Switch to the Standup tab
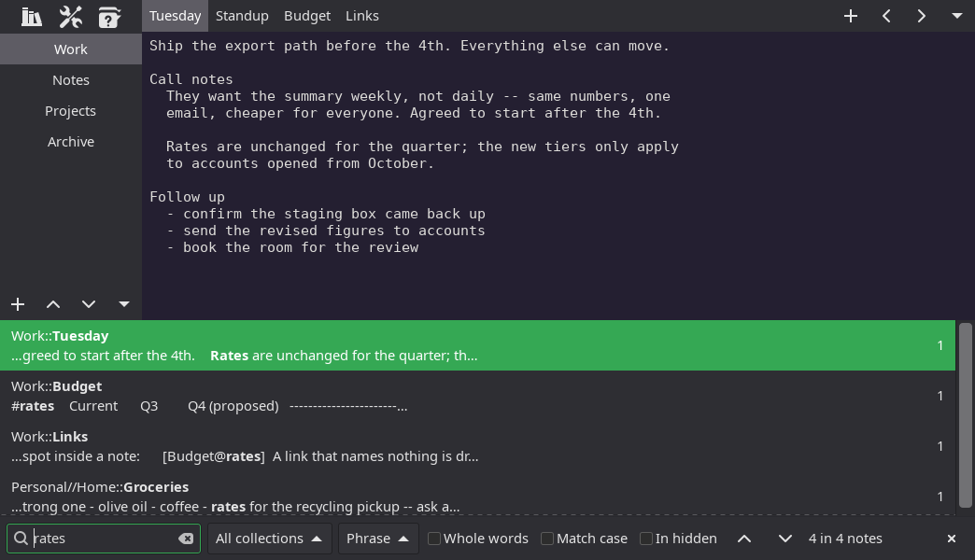 (242, 16)
